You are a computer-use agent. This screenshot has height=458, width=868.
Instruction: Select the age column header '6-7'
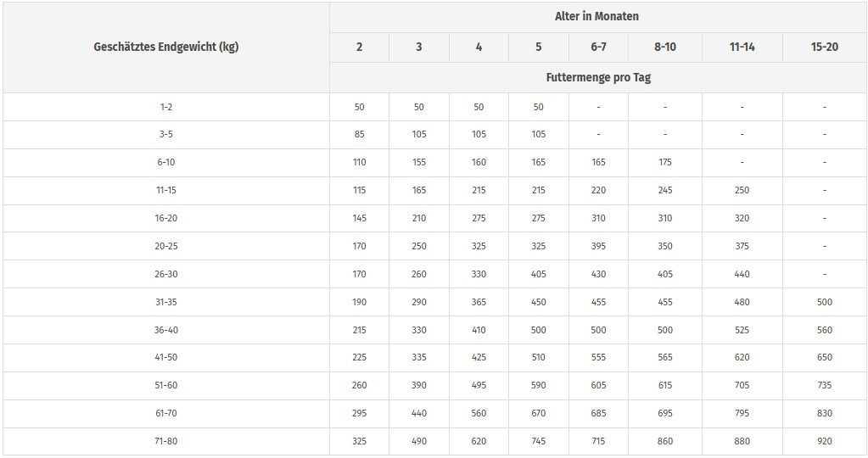pyautogui.click(x=598, y=47)
